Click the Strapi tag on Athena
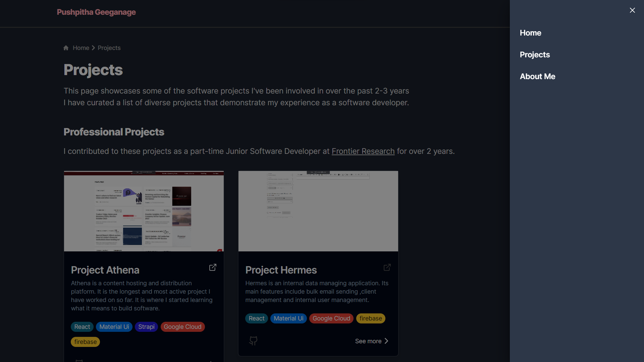 [146, 327]
